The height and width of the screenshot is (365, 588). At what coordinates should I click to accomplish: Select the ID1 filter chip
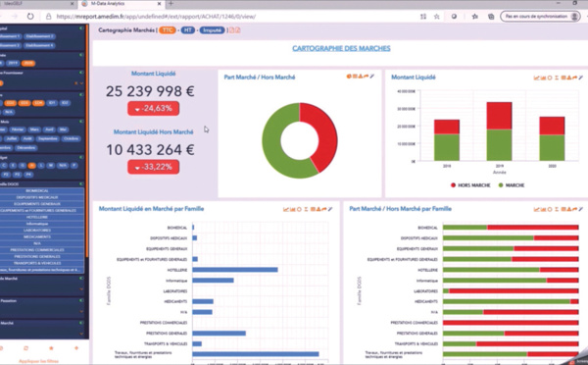52,103
